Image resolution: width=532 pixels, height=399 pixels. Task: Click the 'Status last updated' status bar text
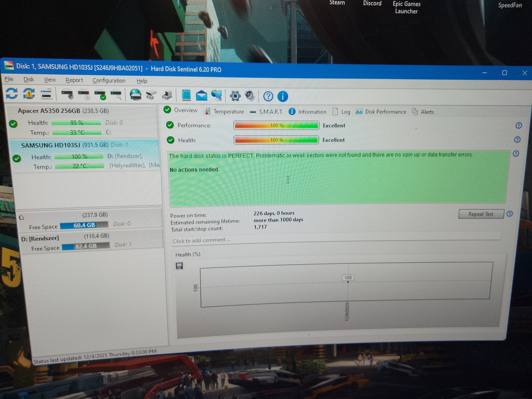click(x=95, y=356)
